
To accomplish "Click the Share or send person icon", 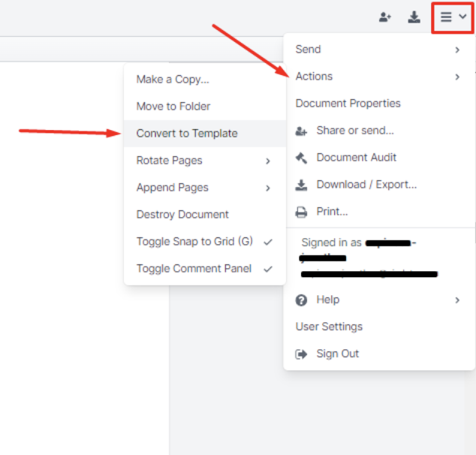I will 302,131.
